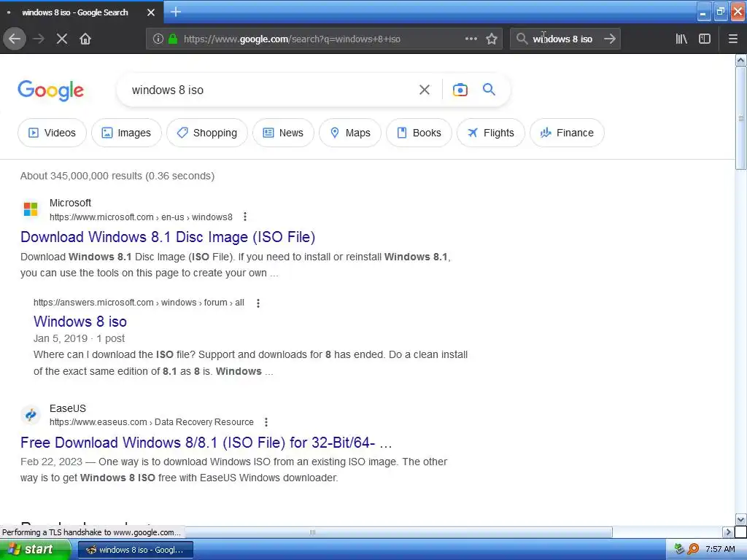This screenshot has width=747, height=560.
Task: Click the system tray clock 7:57 AM
Action: point(720,550)
